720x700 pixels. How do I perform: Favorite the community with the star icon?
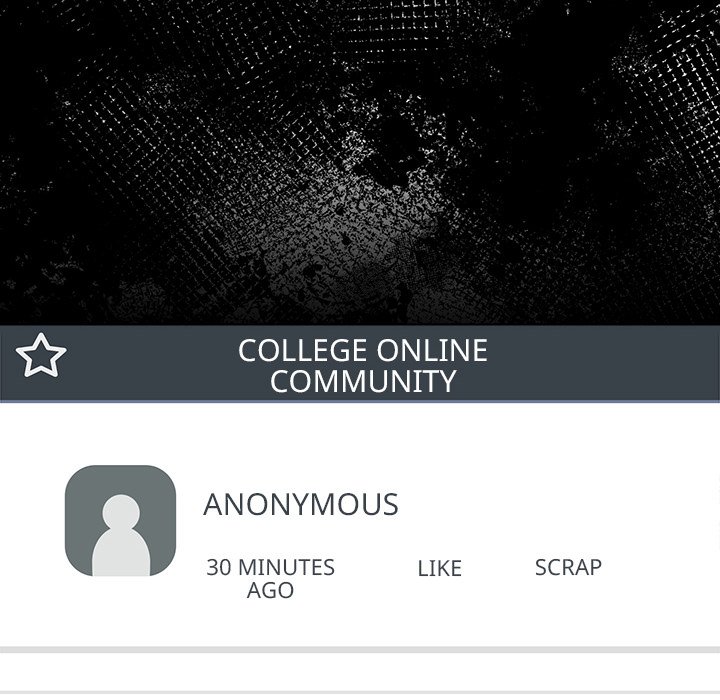[41, 355]
